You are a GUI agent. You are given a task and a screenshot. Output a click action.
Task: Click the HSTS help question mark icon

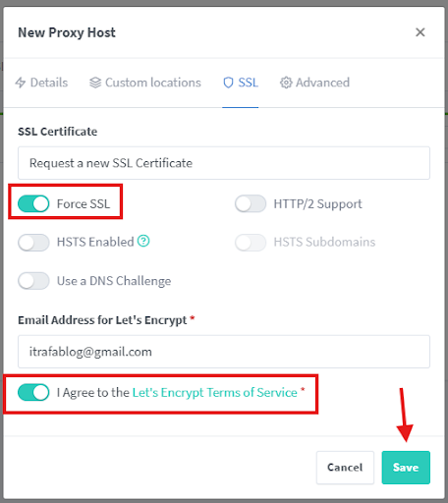(143, 241)
